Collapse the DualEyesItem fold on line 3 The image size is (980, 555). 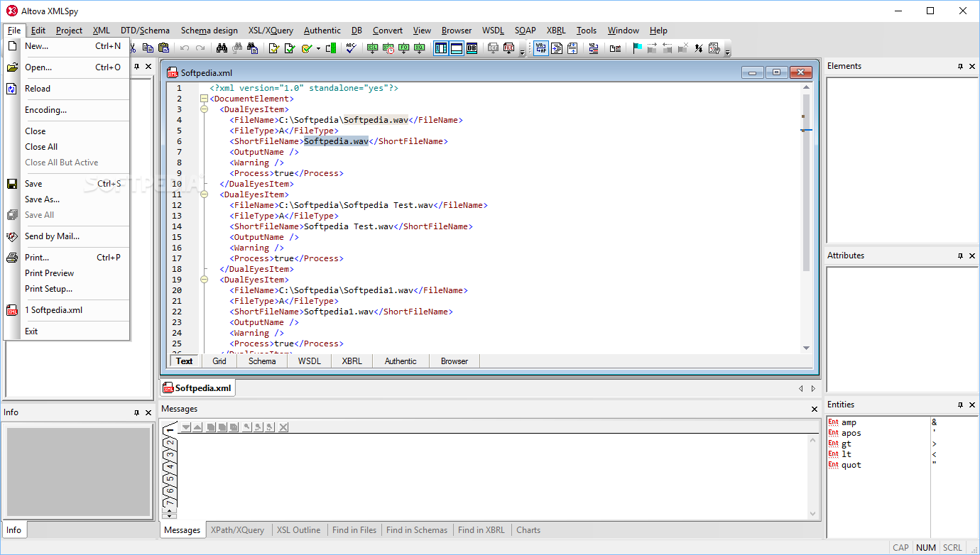[205, 109]
